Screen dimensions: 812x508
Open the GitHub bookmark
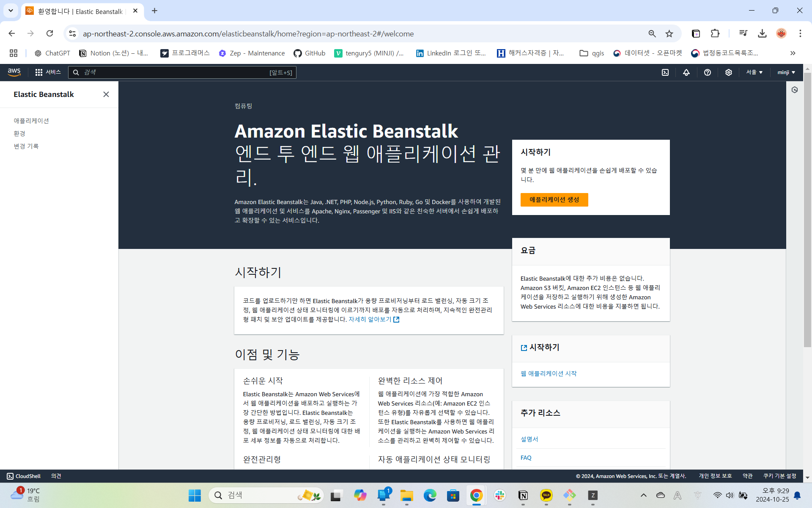(310, 53)
